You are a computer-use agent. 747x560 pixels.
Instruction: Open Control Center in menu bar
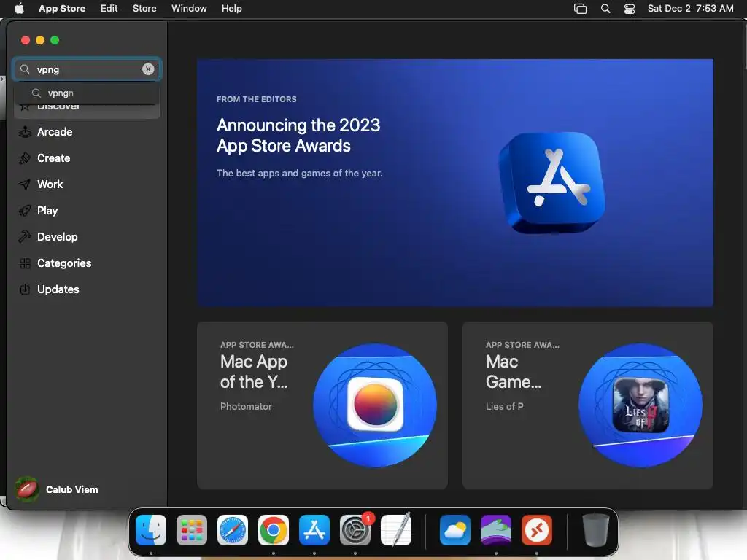tap(630, 9)
